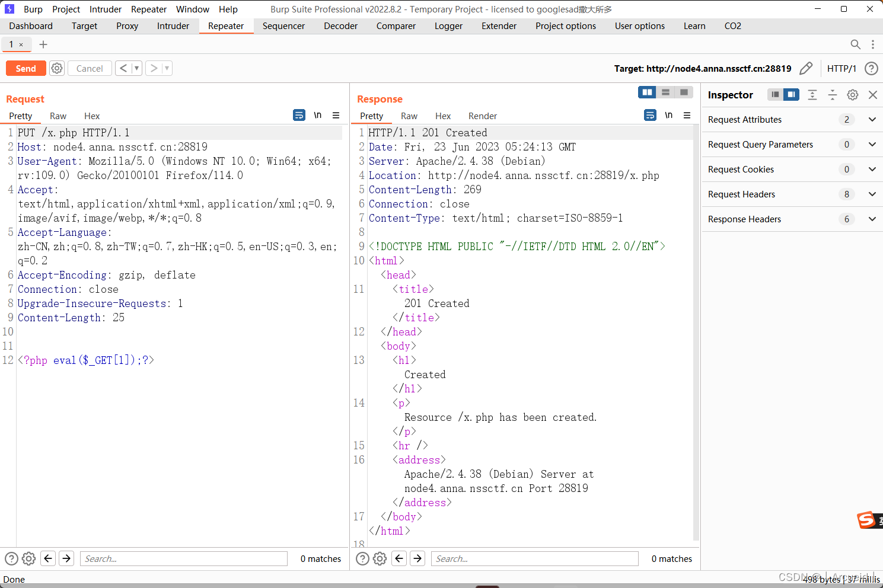Open request search help icon

click(11, 558)
